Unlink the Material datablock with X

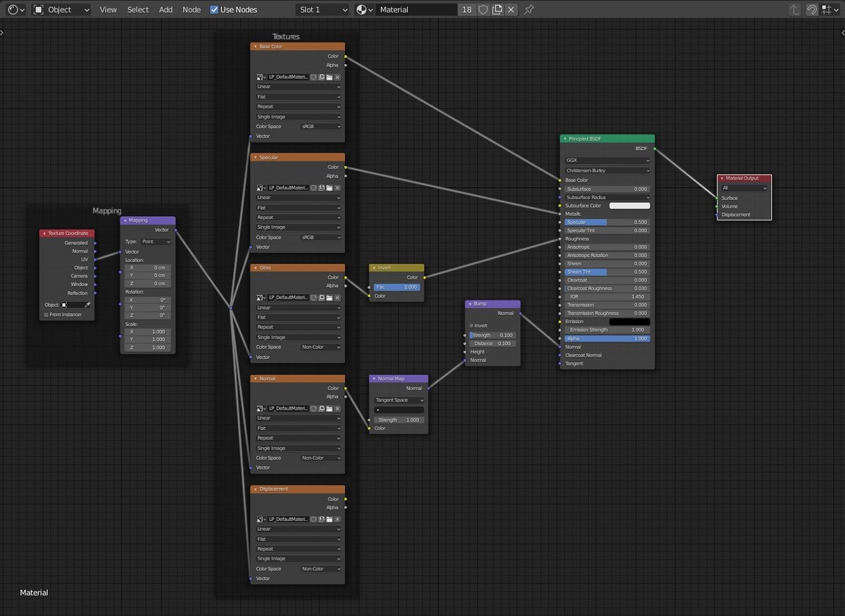pos(511,10)
